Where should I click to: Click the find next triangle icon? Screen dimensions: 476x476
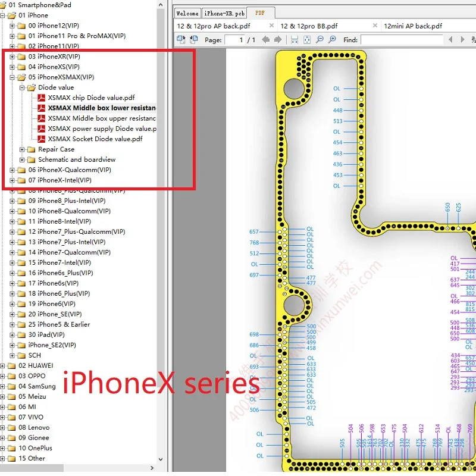point(462,39)
